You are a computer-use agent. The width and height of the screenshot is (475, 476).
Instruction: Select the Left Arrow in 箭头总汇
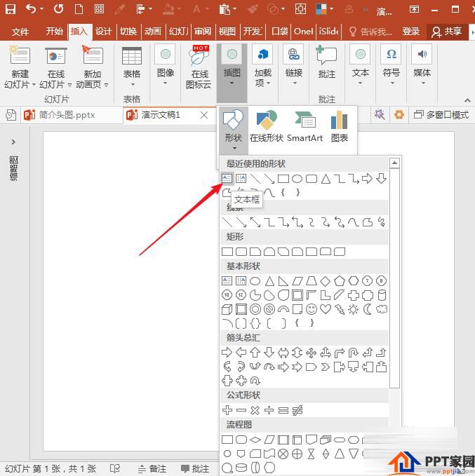(241, 353)
